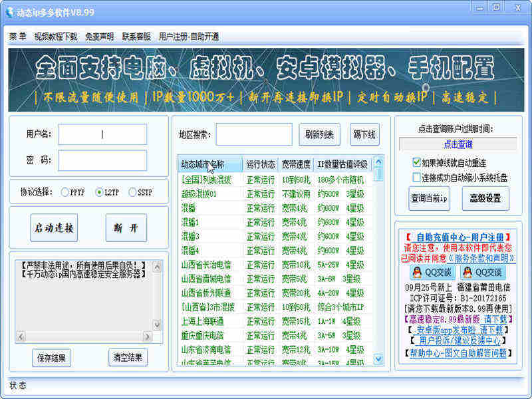Select the 重庆重庆电信 row
532x399 pixels.
click(x=275, y=336)
